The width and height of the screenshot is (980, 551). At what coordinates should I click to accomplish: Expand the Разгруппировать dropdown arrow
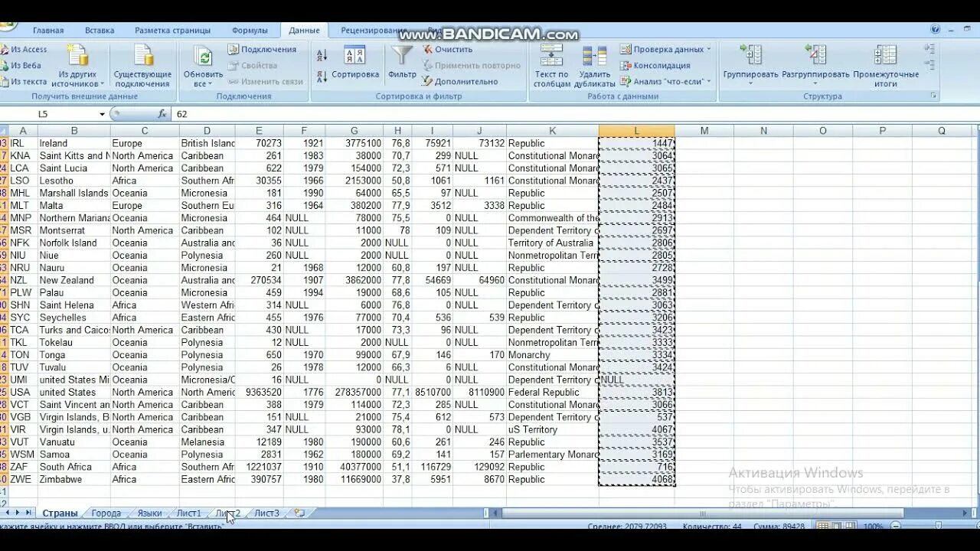point(815,83)
